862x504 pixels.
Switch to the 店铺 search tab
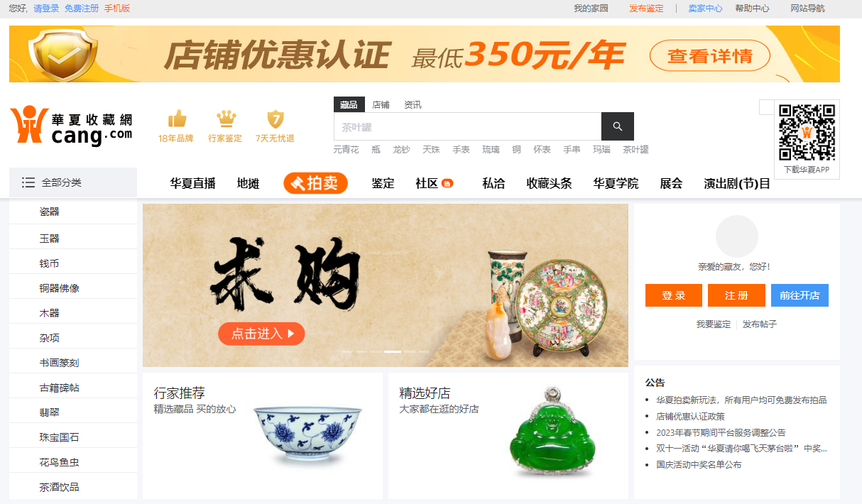381,104
